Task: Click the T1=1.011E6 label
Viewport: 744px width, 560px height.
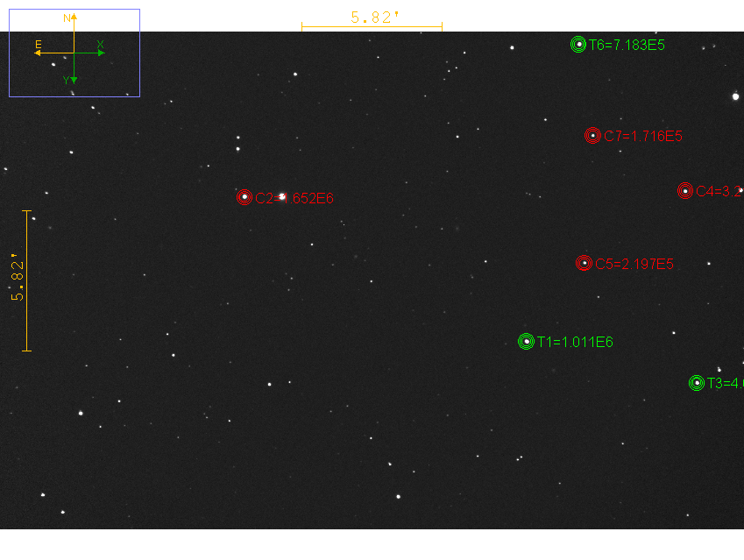Action: 576,343
